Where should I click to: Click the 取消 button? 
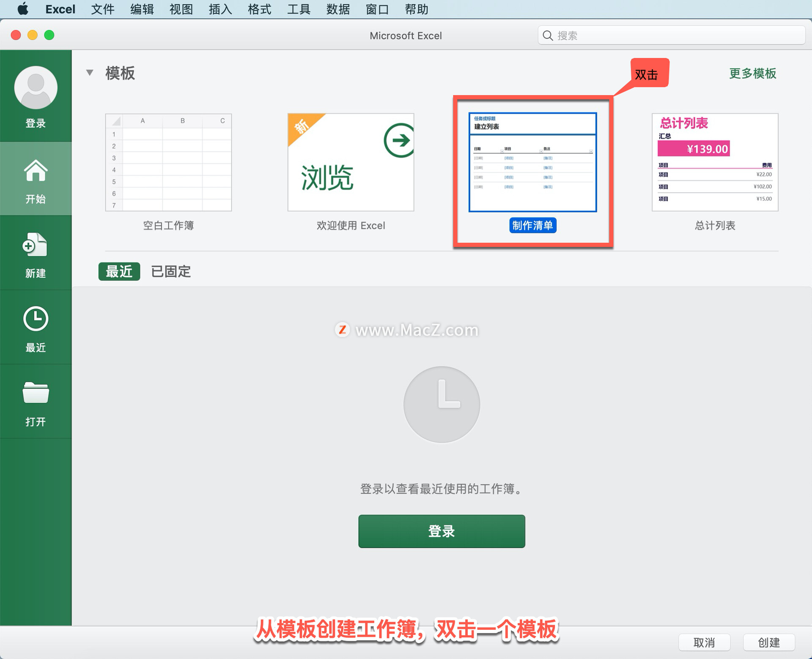tap(704, 643)
